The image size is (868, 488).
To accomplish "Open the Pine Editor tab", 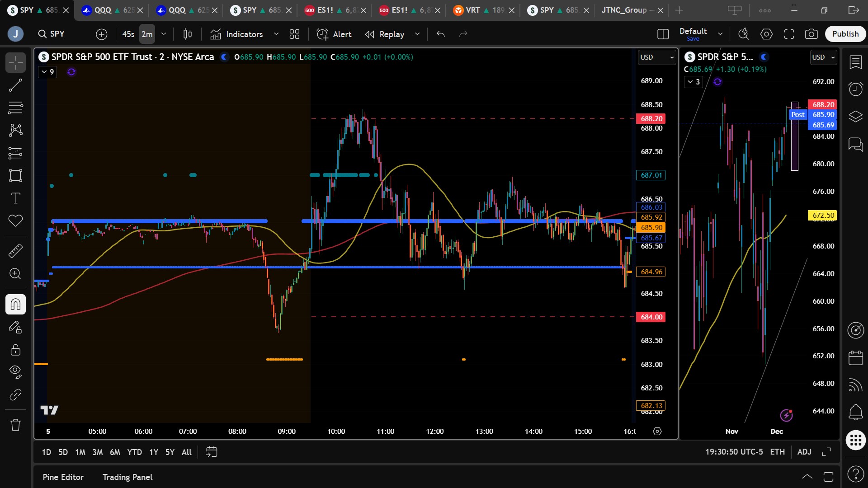I will [x=63, y=477].
